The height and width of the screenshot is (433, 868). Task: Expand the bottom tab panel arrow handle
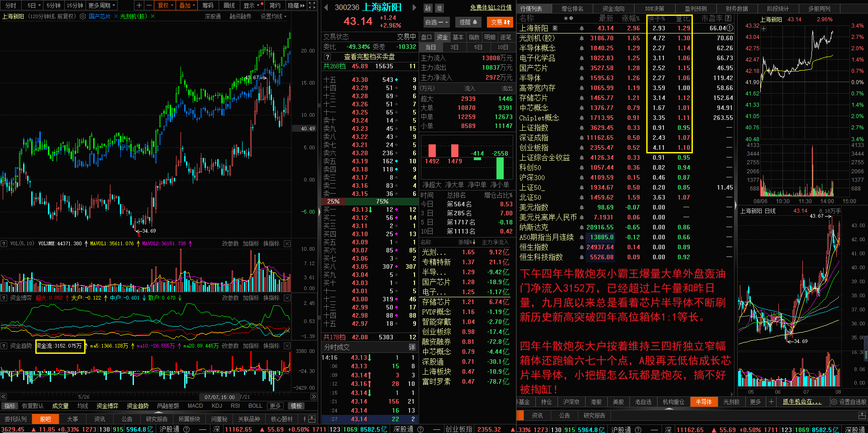point(158,413)
